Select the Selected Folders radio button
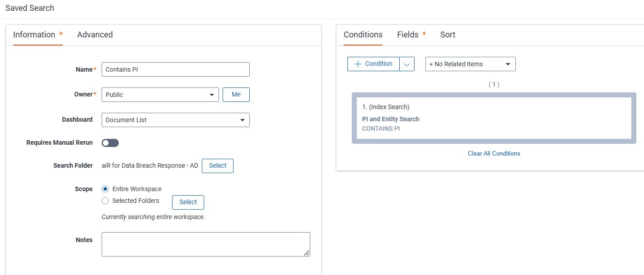 click(x=104, y=200)
